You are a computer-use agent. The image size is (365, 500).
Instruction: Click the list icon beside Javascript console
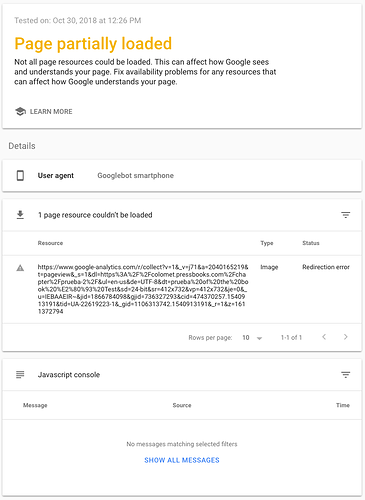click(x=20, y=375)
